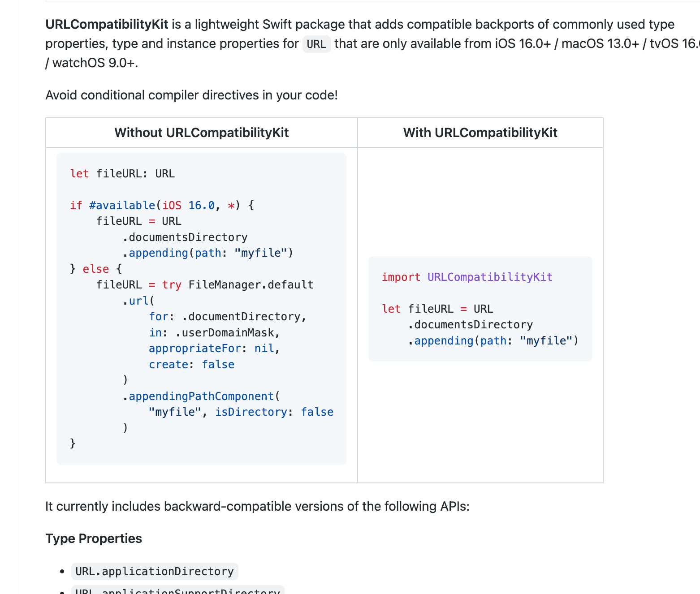Viewport: 700px width, 594px height.
Task: Click the 'Avoid conditional compiler directives' sentence
Action: 191,95
